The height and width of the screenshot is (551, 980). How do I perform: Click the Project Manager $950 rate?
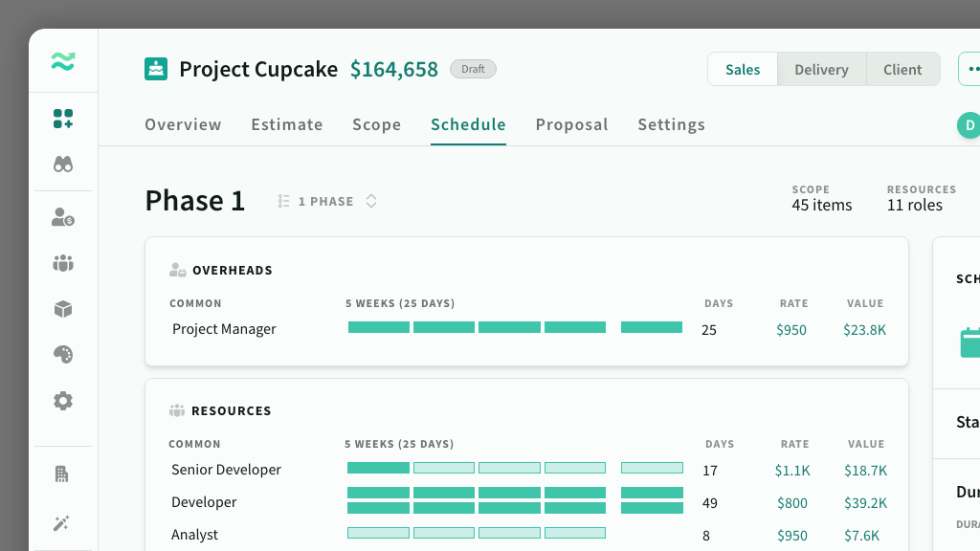click(791, 330)
